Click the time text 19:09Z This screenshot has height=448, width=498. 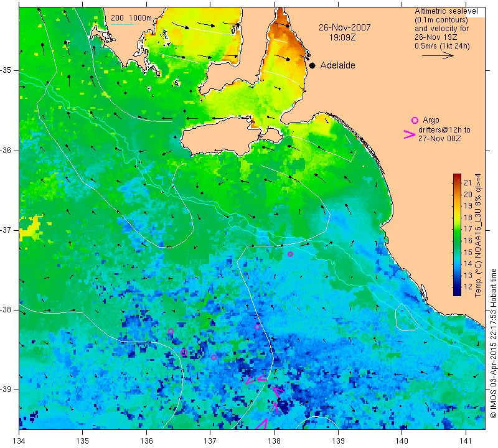coord(342,37)
